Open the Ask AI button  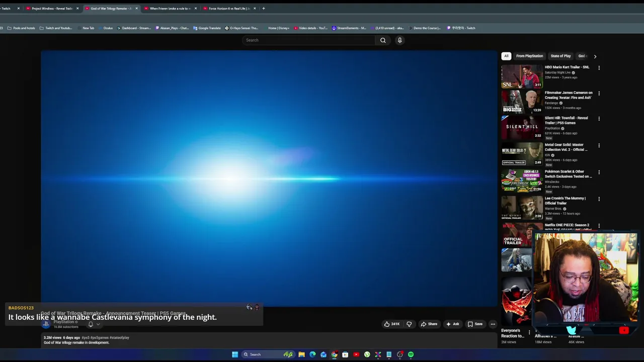[452, 324]
